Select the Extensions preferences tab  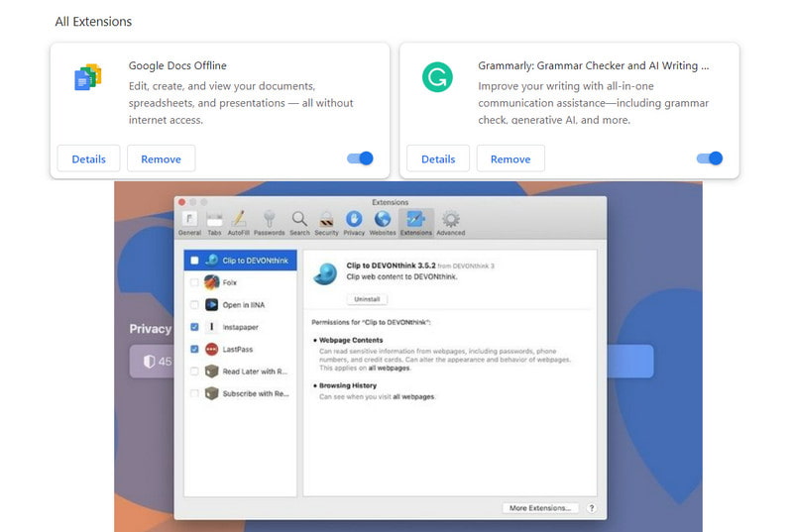415,220
